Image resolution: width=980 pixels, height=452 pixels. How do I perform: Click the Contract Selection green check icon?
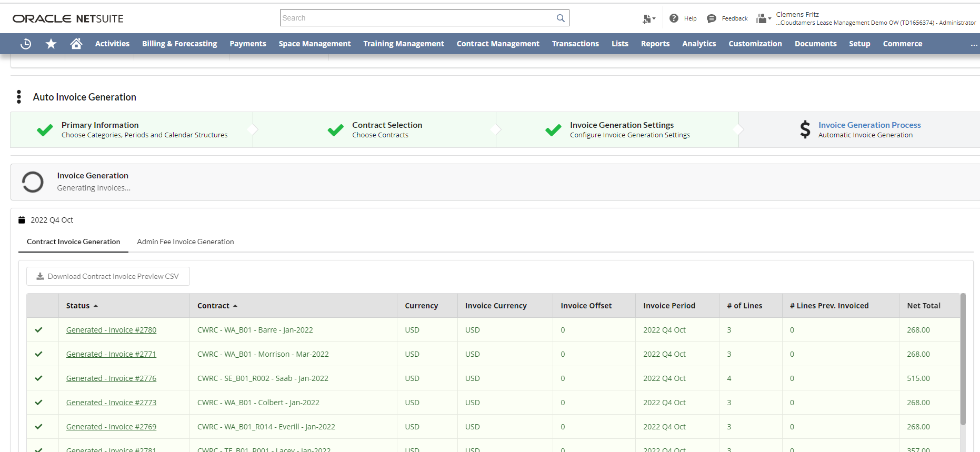(x=335, y=129)
